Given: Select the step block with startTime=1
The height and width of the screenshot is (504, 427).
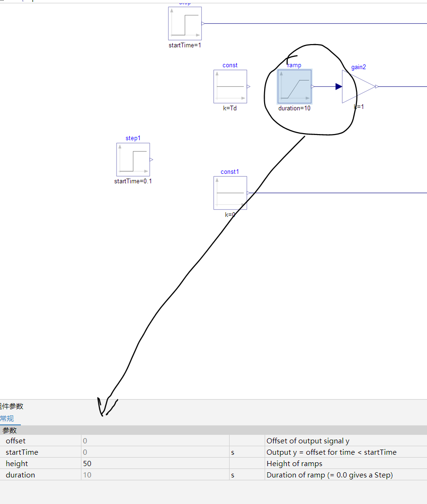Looking at the screenshot, I should 185,24.
